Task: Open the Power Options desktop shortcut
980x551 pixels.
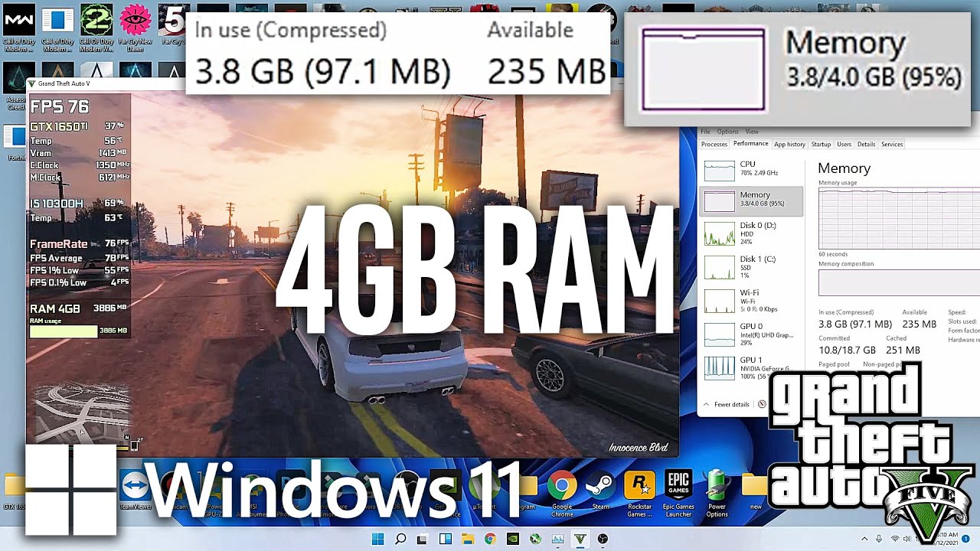Action: tap(717, 493)
